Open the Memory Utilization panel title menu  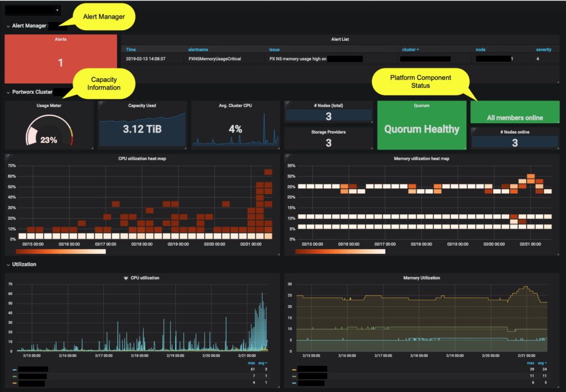pyautogui.click(x=422, y=278)
